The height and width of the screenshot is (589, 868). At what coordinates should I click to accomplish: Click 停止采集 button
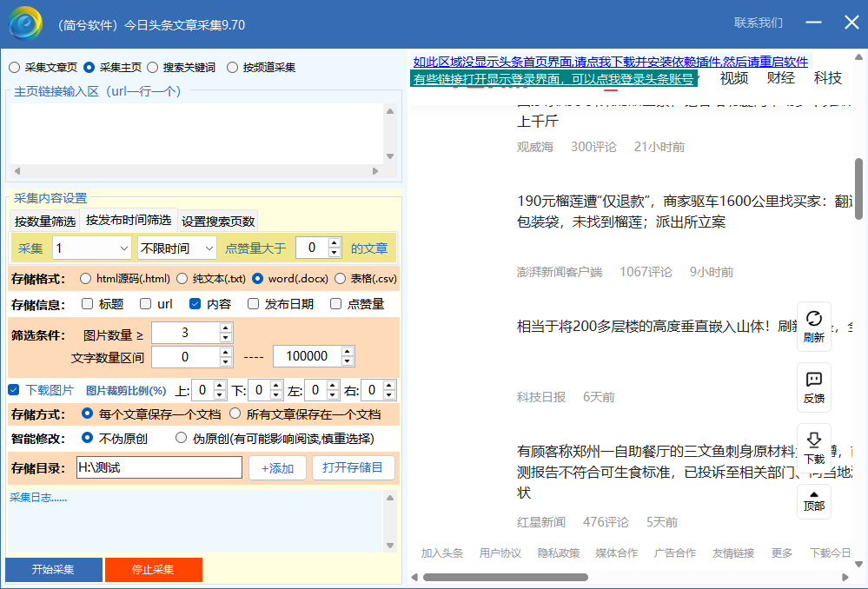click(x=153, y=570)
